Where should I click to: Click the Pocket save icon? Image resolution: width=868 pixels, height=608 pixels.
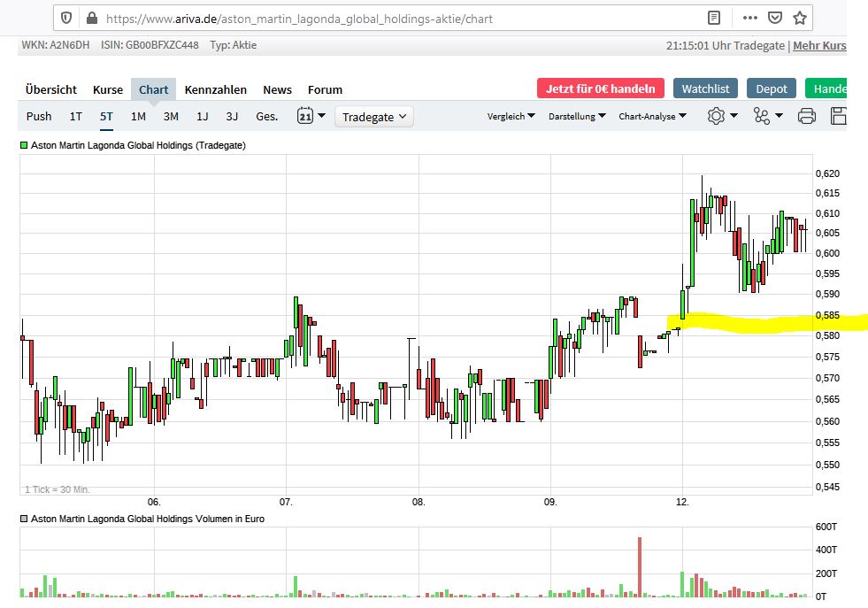point(775,18)
